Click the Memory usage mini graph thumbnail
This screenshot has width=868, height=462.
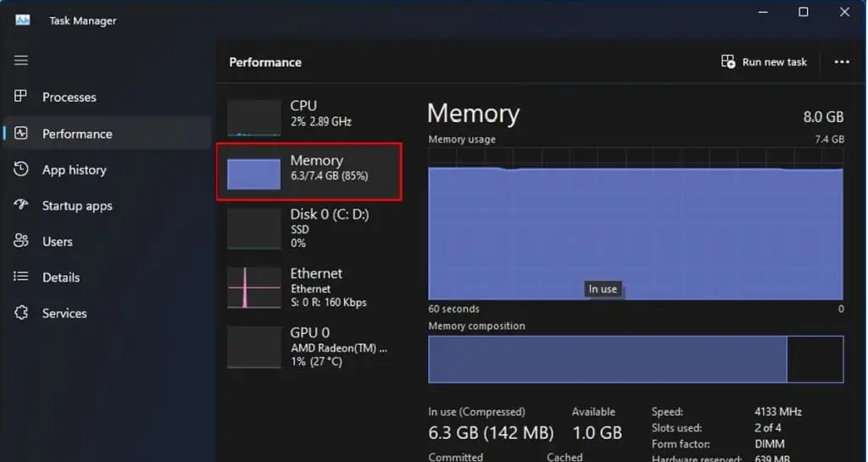pos(254,174)
